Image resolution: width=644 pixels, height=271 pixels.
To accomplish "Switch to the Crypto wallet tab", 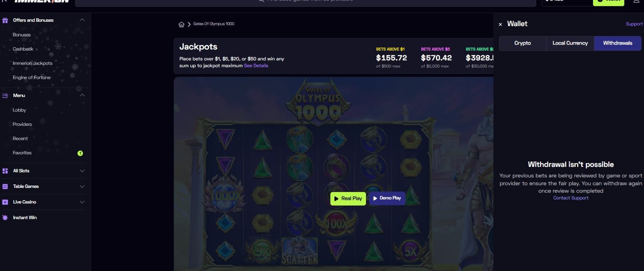I will pyautogui.click(x=522, y=43).
